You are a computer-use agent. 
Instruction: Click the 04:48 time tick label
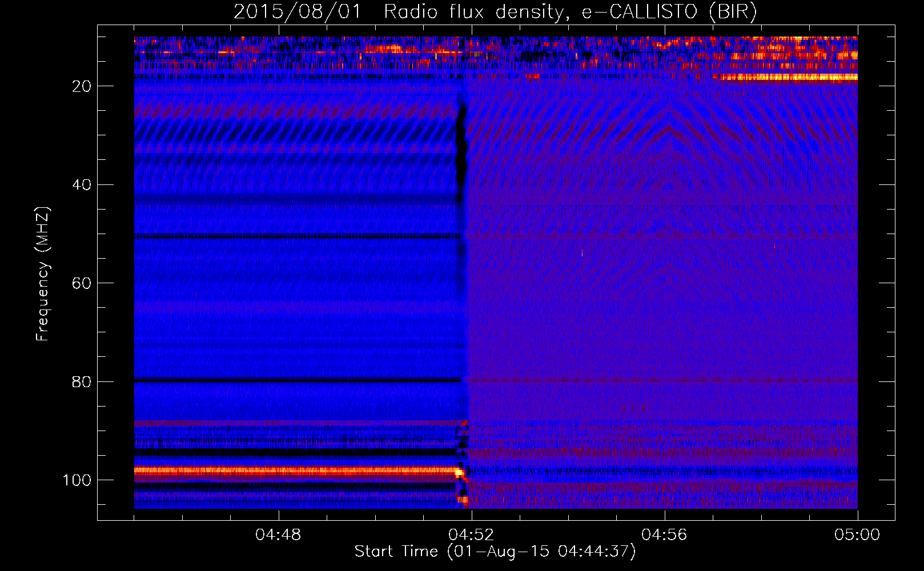278,535
